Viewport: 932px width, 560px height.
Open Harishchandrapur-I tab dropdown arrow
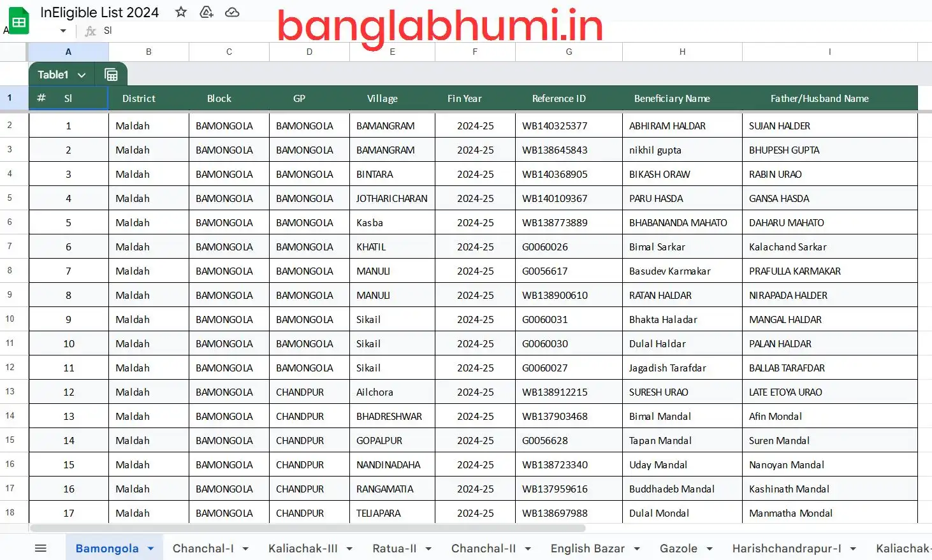click(853, 549)
